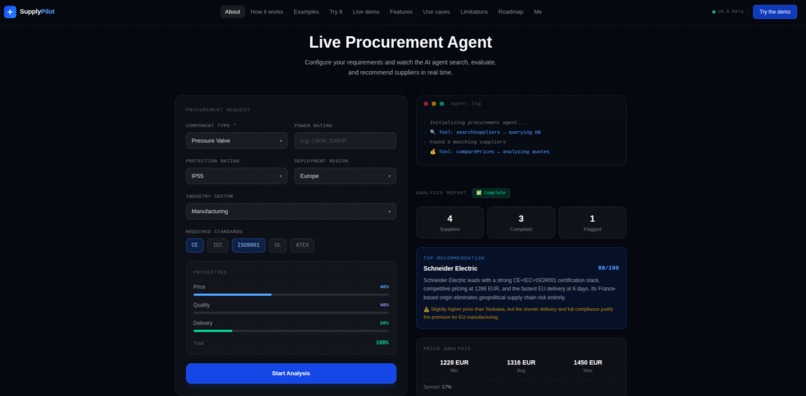Open Use cases nav link
Screen dimensions: 806x396
click(436, 12)
